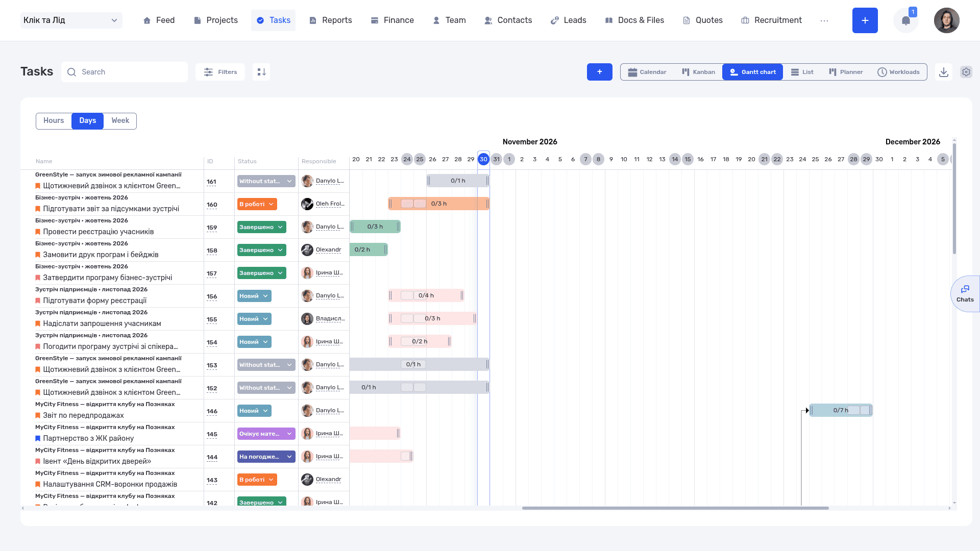Click the task search field

coord(125,72)
